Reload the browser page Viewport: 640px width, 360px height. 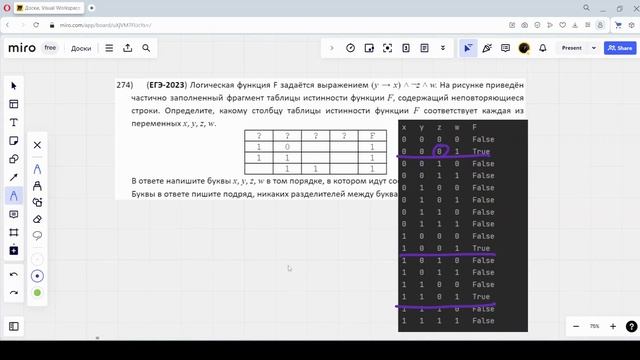(36, 25)
